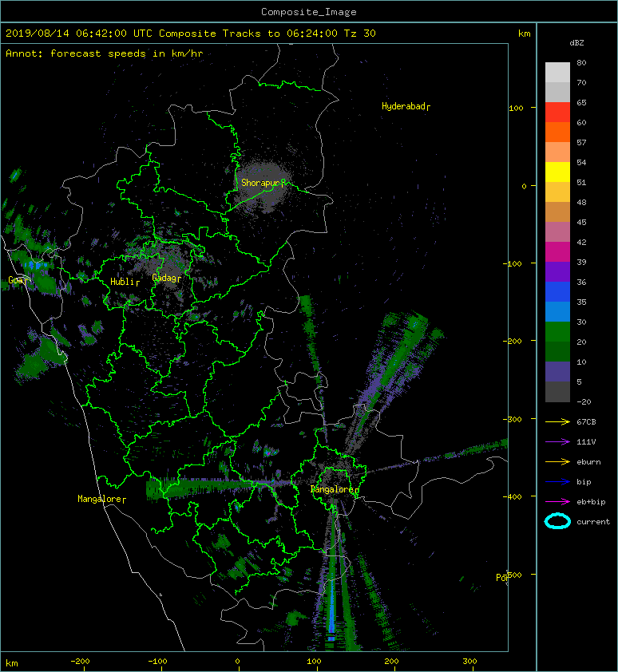This screenshot has height=672, width=618.
Task: Click the purple 111V arrow legend icon
Action: tap(557, 442)
